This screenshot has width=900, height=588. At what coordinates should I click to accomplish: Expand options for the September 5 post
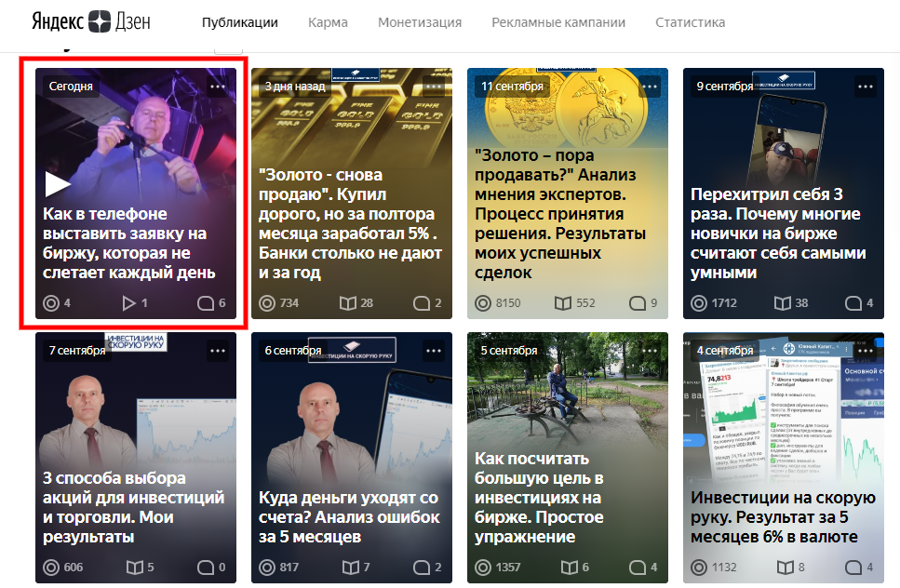649,351
